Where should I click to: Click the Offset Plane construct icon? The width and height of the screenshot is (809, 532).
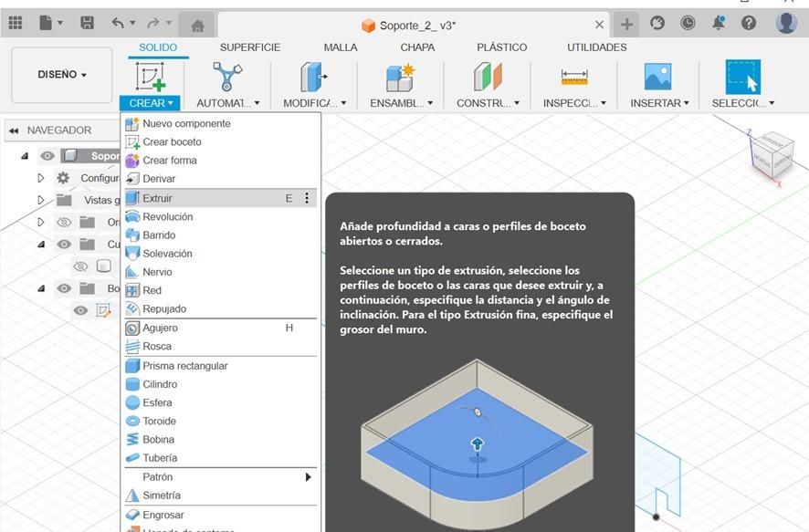pos(487,77)
